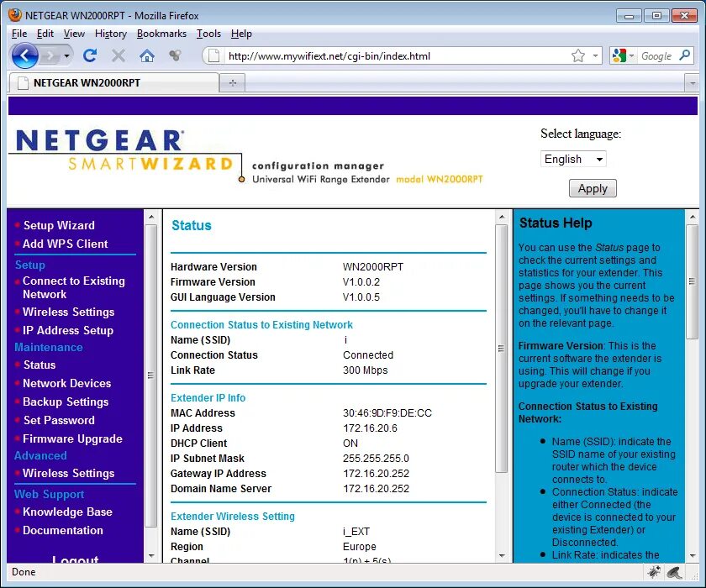Select the NETGEAR WN2000RPT tab

pos(113,83)
